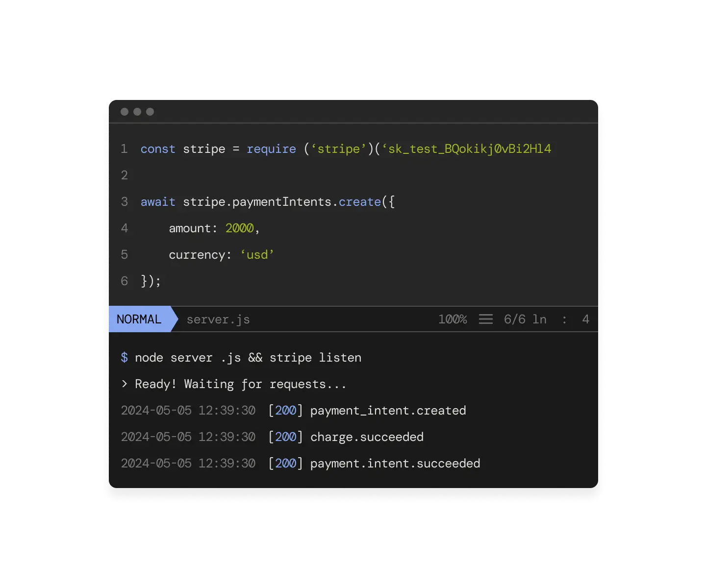
Task: Click the green traffic light dot
Action: pos(150,111)
